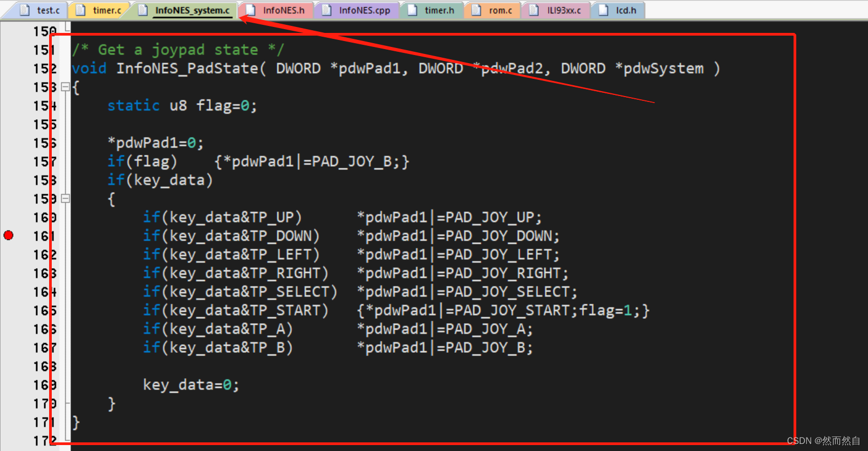This screenshot has height=451, width=868.
Task: Click file icon on InfoNES.cpp tab
Action: coord(327,10)
